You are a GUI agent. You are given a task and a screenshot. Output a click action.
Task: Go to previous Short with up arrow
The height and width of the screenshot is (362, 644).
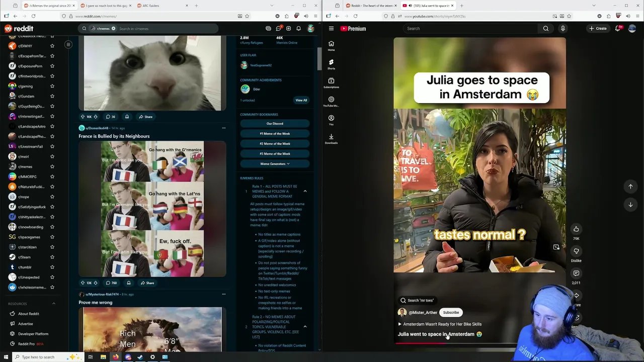tap(630, 187)
